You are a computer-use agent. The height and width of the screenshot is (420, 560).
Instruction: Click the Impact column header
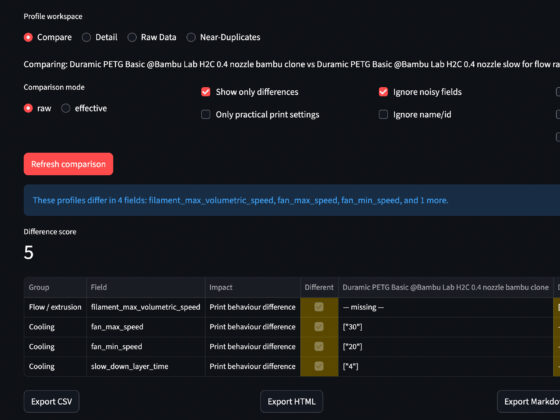(x=252, y=287)
